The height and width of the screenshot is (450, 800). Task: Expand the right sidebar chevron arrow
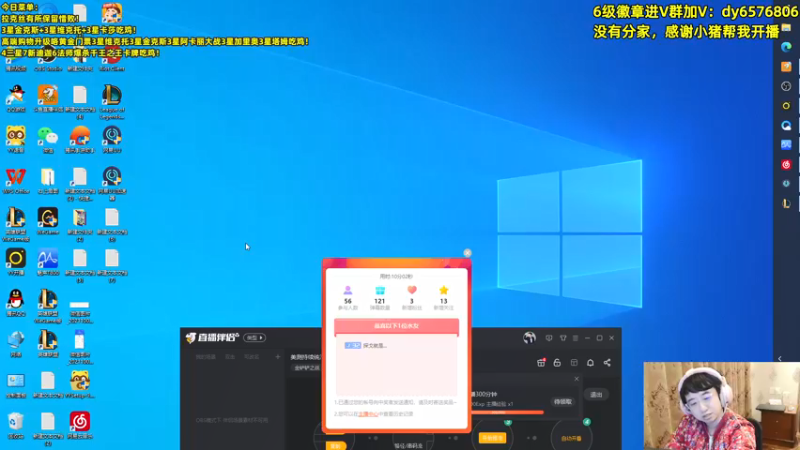click(780, 359)
